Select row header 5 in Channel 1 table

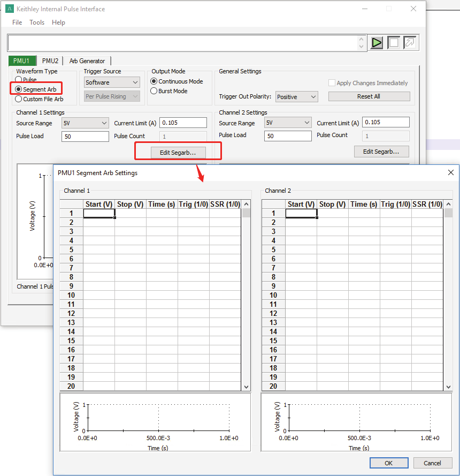pyautogui.click(x=71, y=250)
